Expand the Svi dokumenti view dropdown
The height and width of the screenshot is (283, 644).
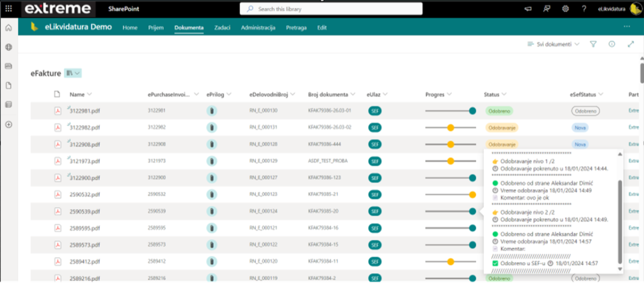(x=553, y=44)
